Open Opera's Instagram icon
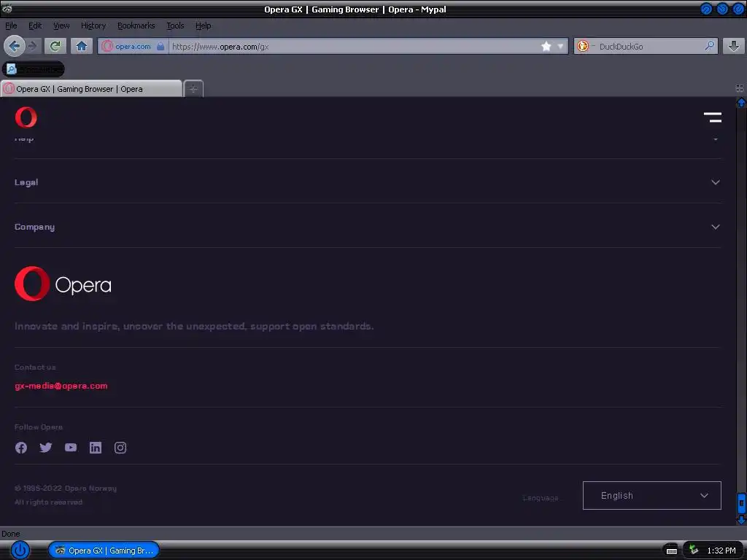The image size is (747, 560). (x=120, y=448)
